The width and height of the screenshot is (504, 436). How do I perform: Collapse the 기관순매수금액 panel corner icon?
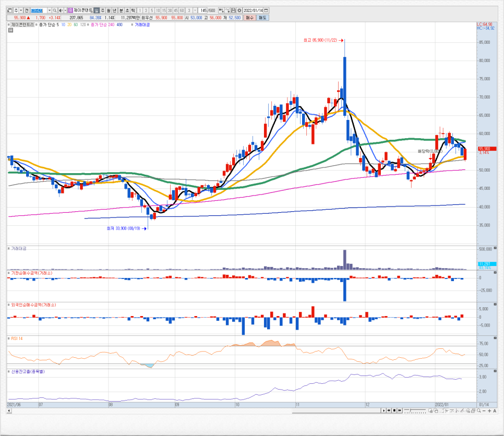click(495, 273)
